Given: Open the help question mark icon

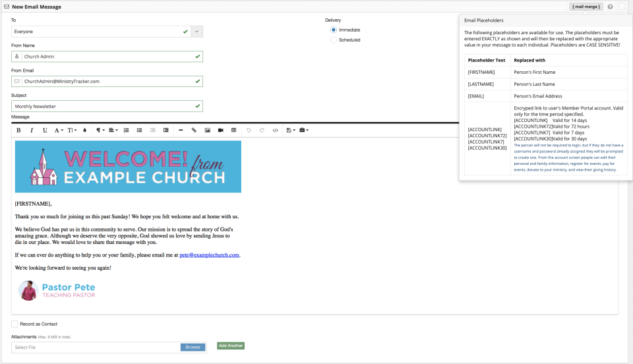Looking at the screenshot, I should pyautogui.click(x=610, y=7).
